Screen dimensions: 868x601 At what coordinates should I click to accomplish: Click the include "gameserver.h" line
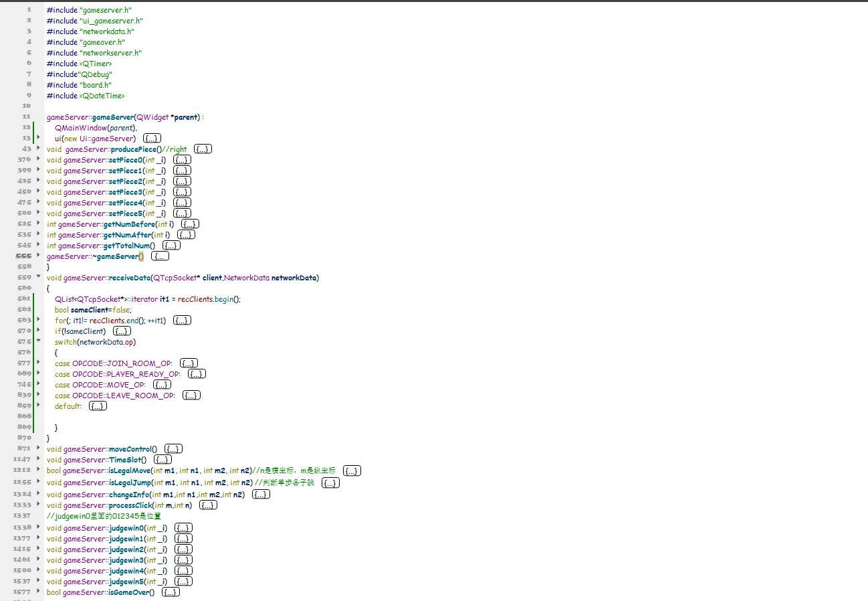coord(89,10)
